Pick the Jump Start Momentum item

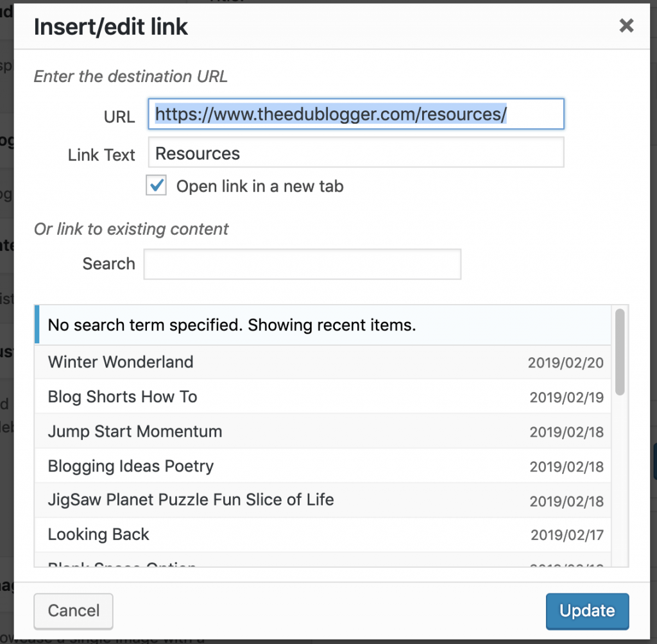click(x=323, y=431)
